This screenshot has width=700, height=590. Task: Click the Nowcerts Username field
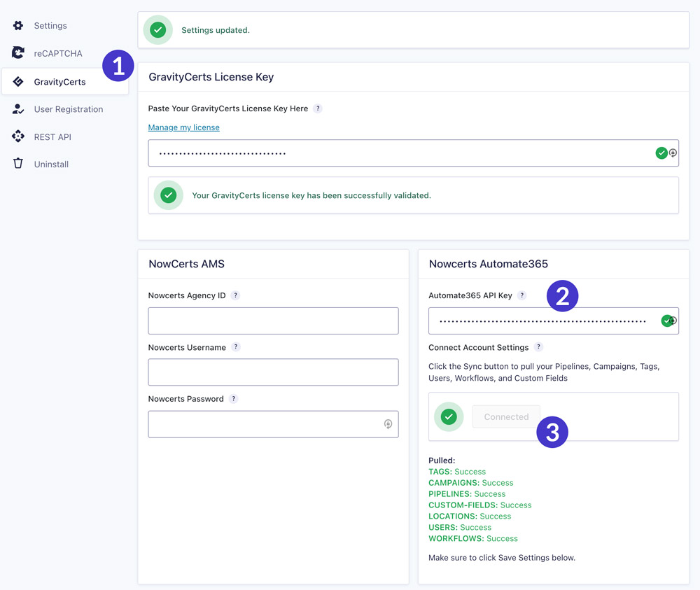(273, 372)
